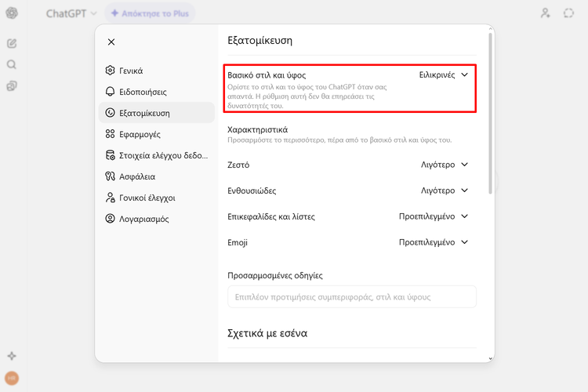Open the Ασφάλεια security section

[137, 176]
